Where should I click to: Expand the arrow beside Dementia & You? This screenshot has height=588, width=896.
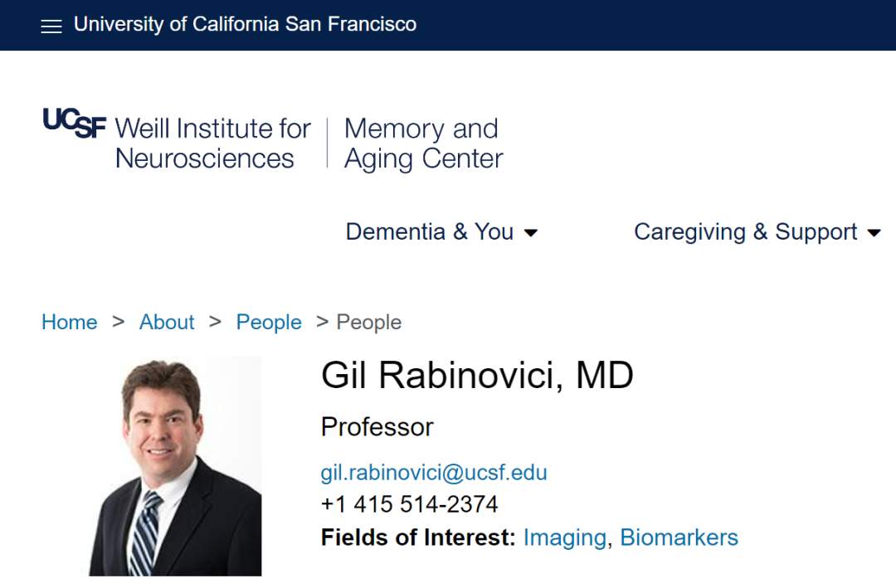[531, 233]
